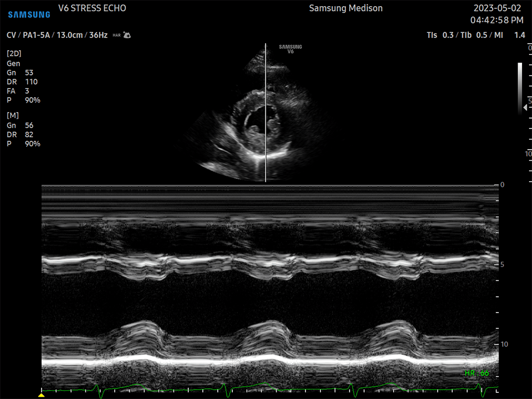Click the probe orientation icon beside HAR
The height and width of the screenshot is (399, 532).
[x=127, y=35]
